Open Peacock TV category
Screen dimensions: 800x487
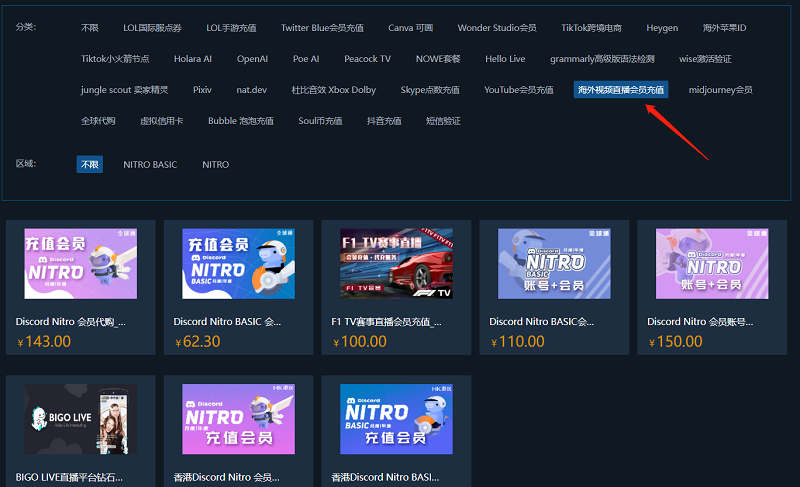click(367, 59)
